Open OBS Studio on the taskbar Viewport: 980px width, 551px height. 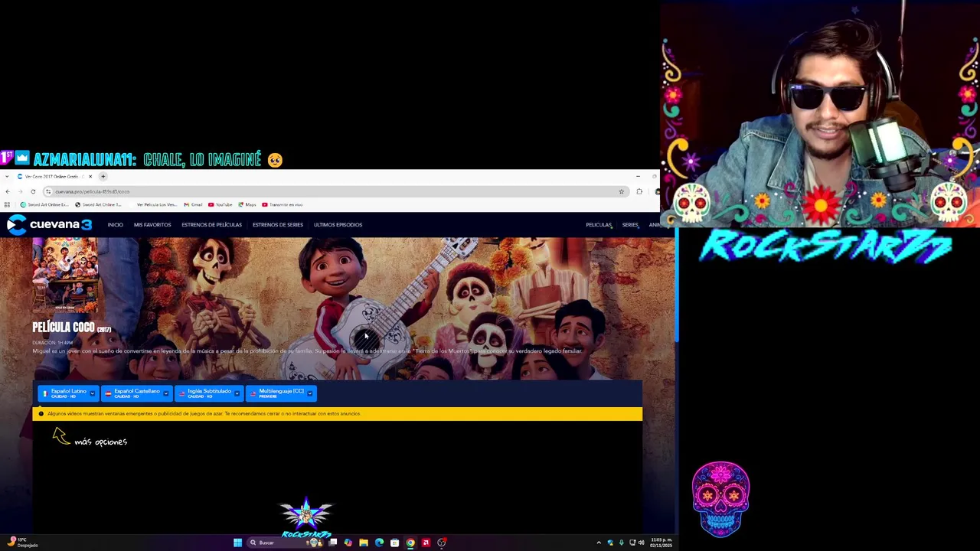[x=442, y=543]
